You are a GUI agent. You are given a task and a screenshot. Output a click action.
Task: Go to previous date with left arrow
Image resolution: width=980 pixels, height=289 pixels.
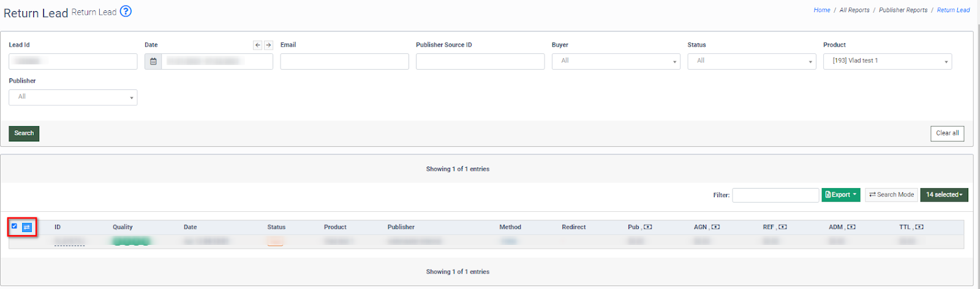pos(257,45)
